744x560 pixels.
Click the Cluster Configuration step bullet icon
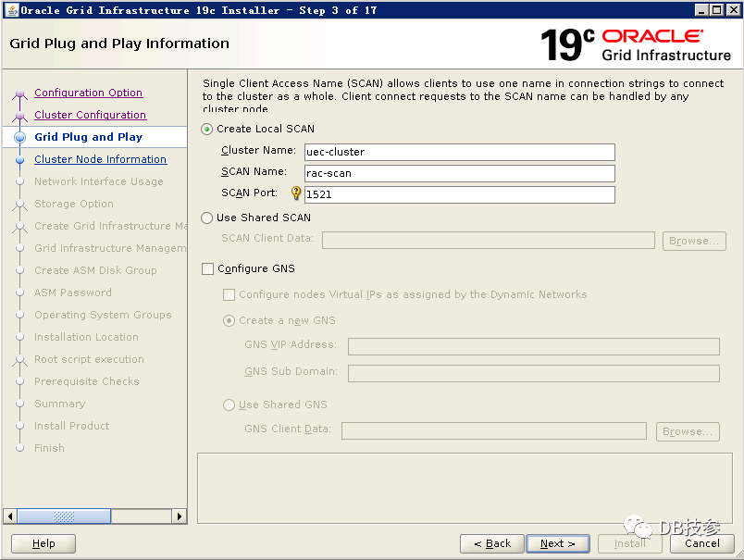[x=19, y=116]
